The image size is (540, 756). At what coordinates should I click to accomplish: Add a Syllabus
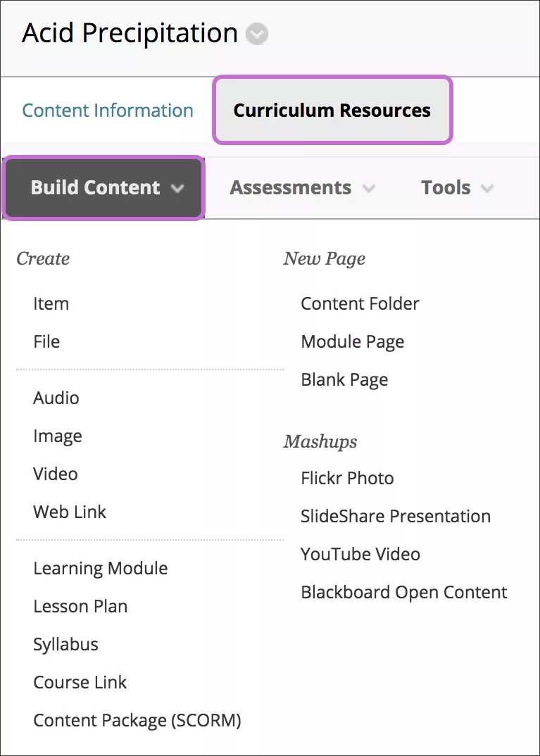(65, 645)
